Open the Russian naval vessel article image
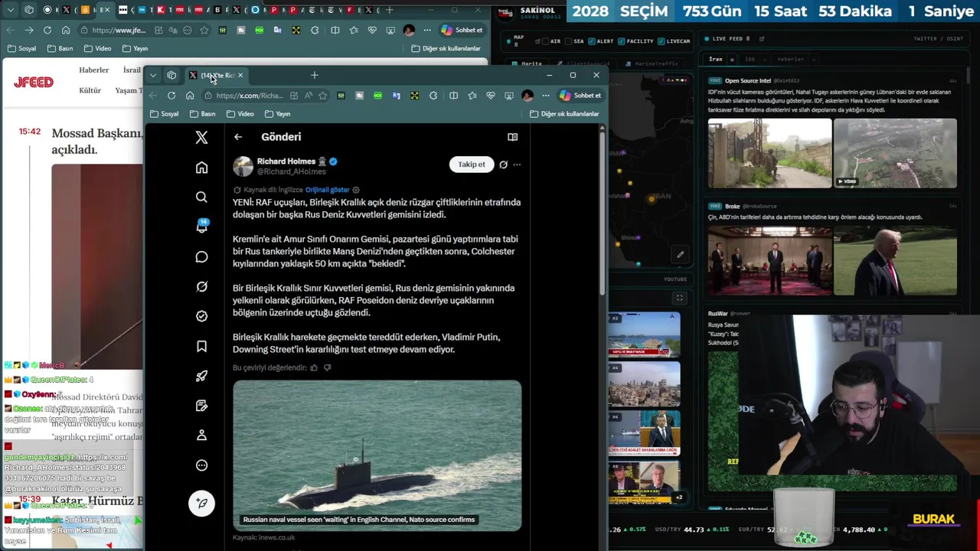 click(377, 455)
